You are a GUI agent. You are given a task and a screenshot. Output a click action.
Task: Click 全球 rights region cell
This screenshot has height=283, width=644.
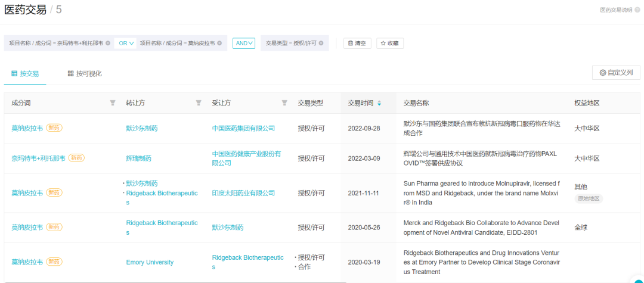click(x=581, y=227)
